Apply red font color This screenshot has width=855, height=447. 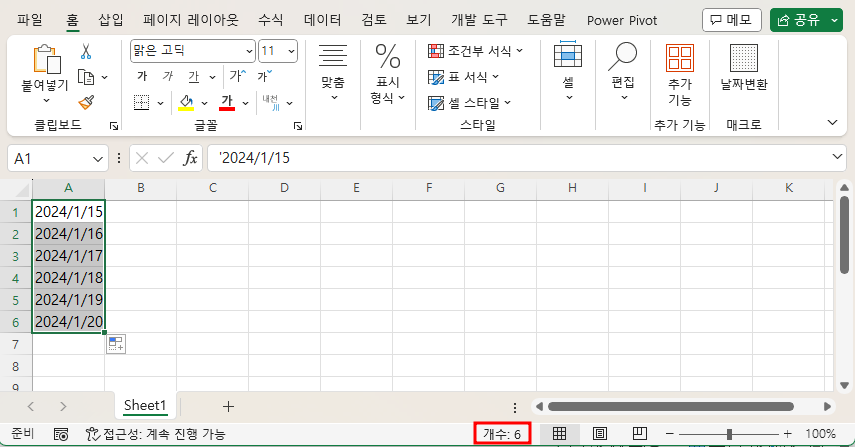click(x=227, y=102)
